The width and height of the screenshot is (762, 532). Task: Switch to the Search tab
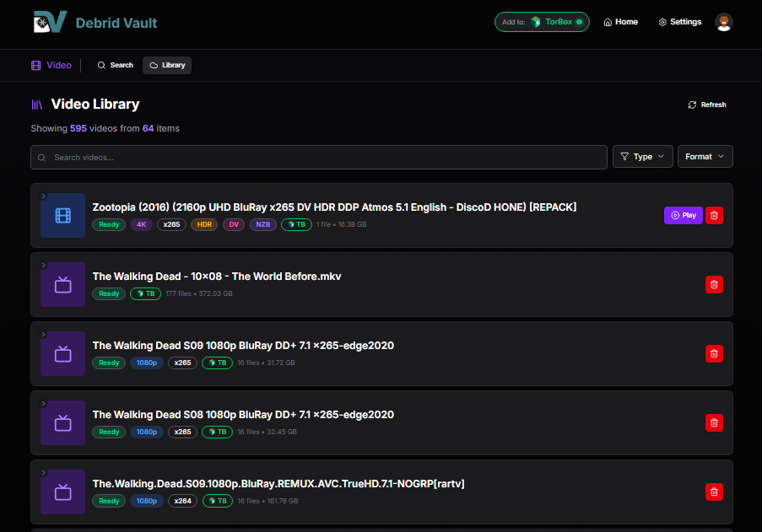[115, 65]
